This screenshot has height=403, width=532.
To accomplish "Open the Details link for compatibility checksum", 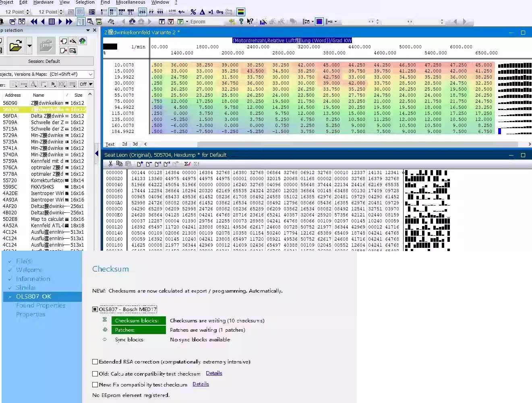I will tap(214, 373).
